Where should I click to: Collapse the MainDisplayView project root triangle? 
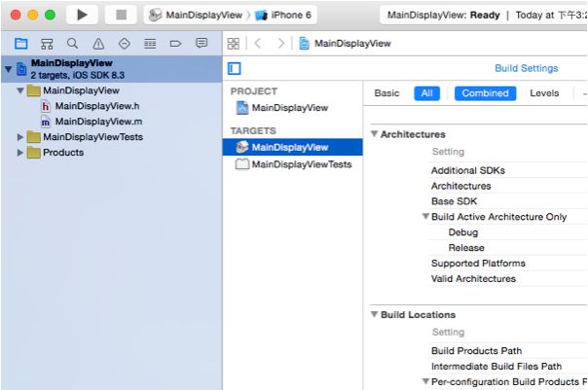coord(8,69)
